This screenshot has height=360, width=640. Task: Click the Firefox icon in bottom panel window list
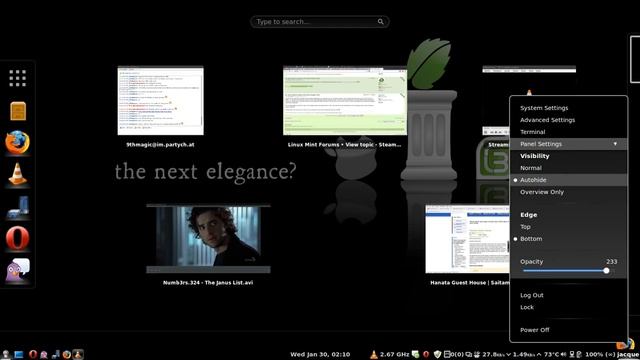pos(67,355)
